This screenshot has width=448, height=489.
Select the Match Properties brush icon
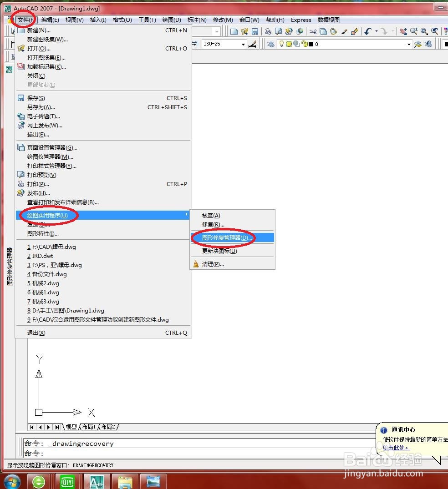pos(344,31)
